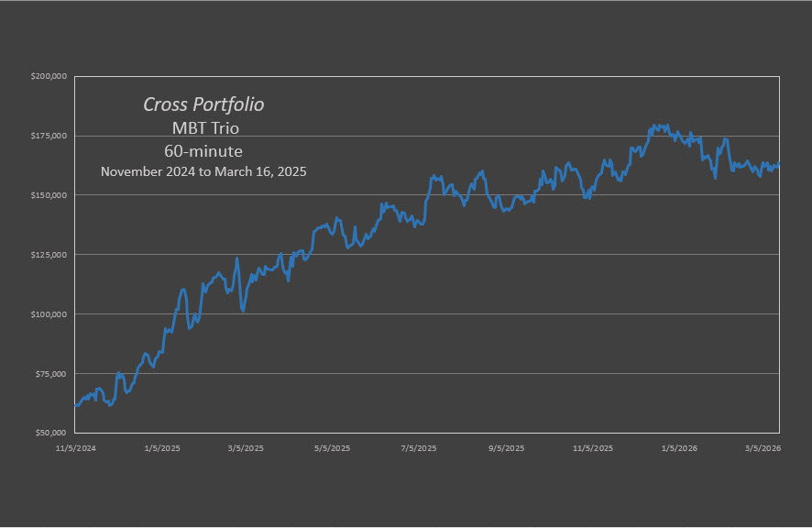812x528 pixels.
Task: Select the 1/5/2026 x-axis date label
Action: (x=678, y=449)
